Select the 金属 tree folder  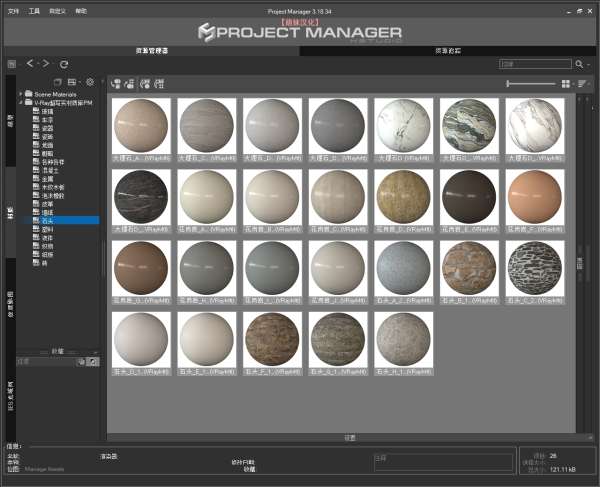(x=47, y=179)
